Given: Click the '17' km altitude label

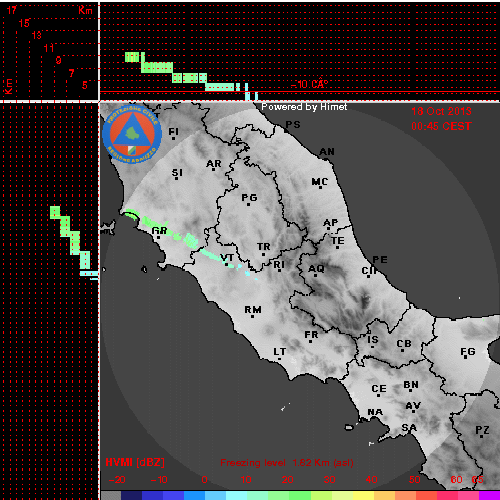Looking at the screenshot, I should [11, 11].
